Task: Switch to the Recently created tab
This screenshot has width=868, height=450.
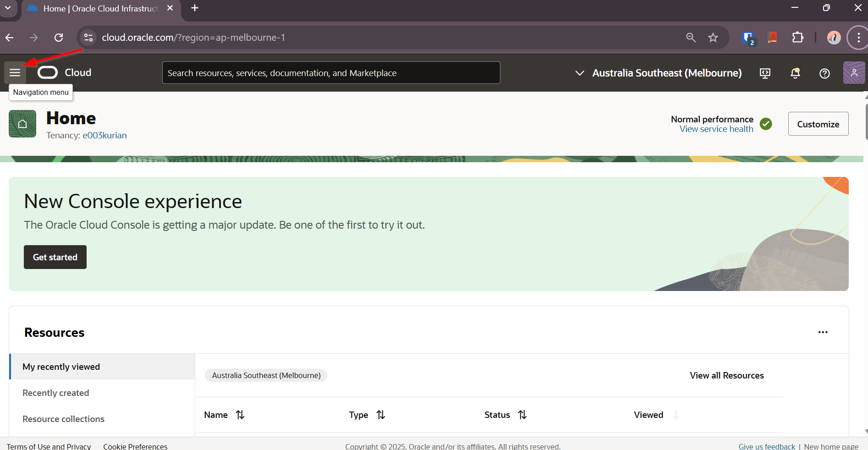Action: pos(56,393)
